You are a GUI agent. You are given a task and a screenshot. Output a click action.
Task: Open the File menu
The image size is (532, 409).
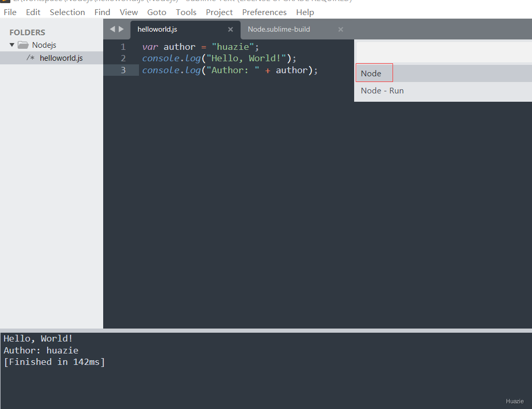pos(10,12)
